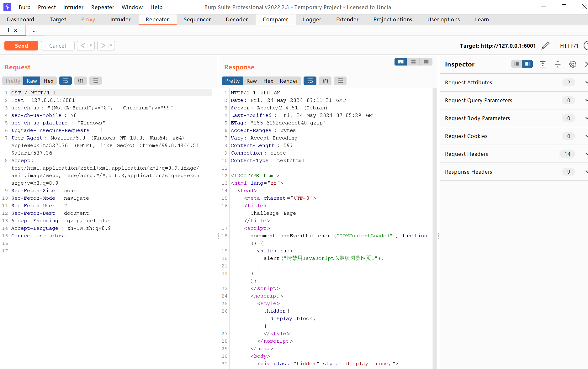The width and height of the screenshot is (588, 369).
Task: Switch to combined tabbed layout view
Action: [x=426, y=62]
